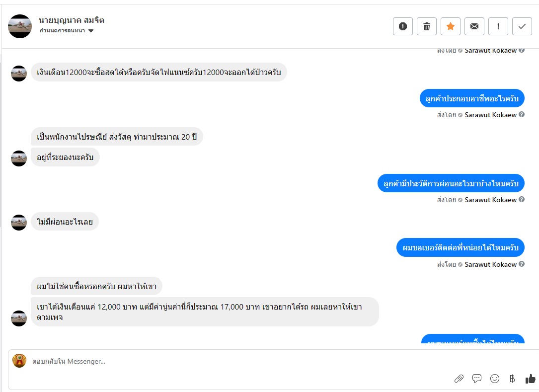Open the emoji picker smiley icon

(495, 379)
